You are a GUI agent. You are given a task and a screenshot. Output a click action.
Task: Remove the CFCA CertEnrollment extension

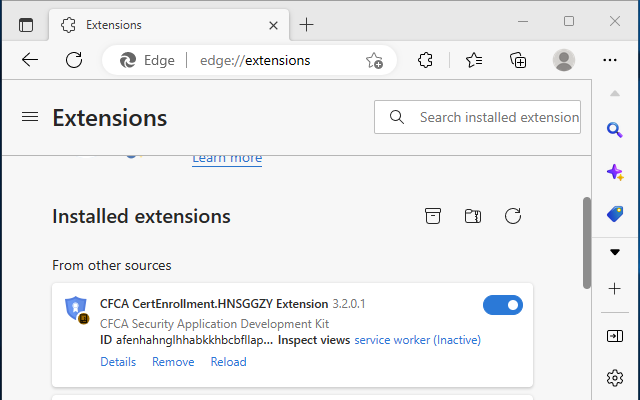(173, 362)
